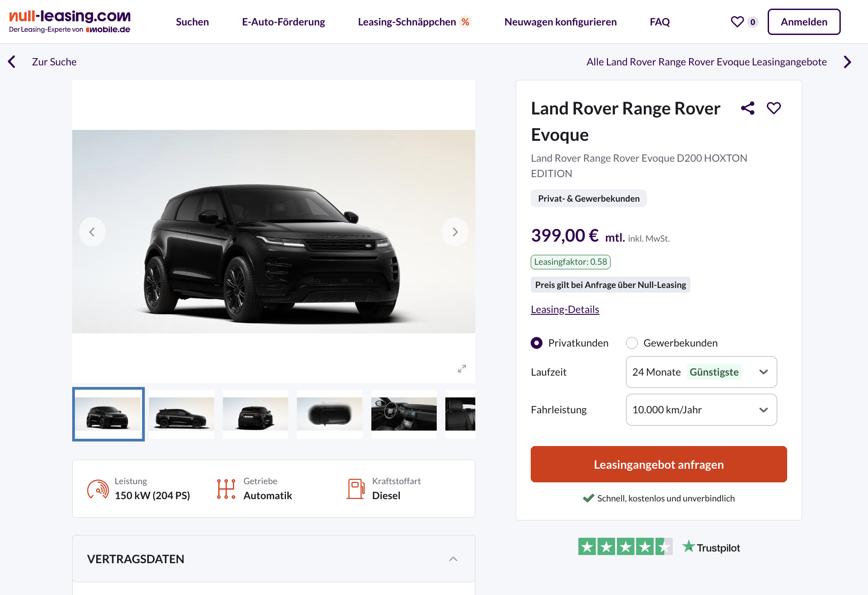Show next car photo in gallery
The image size is (868, 595).
(455, 232)
